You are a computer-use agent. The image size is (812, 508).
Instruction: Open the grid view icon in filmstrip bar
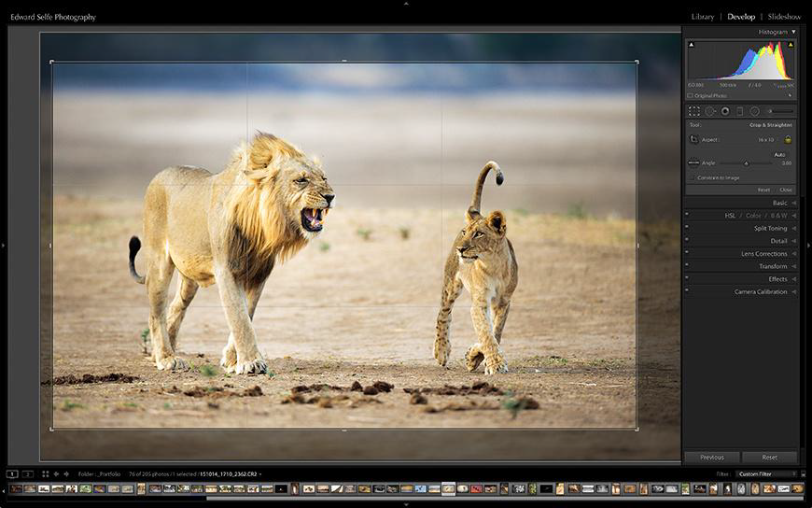45,473
